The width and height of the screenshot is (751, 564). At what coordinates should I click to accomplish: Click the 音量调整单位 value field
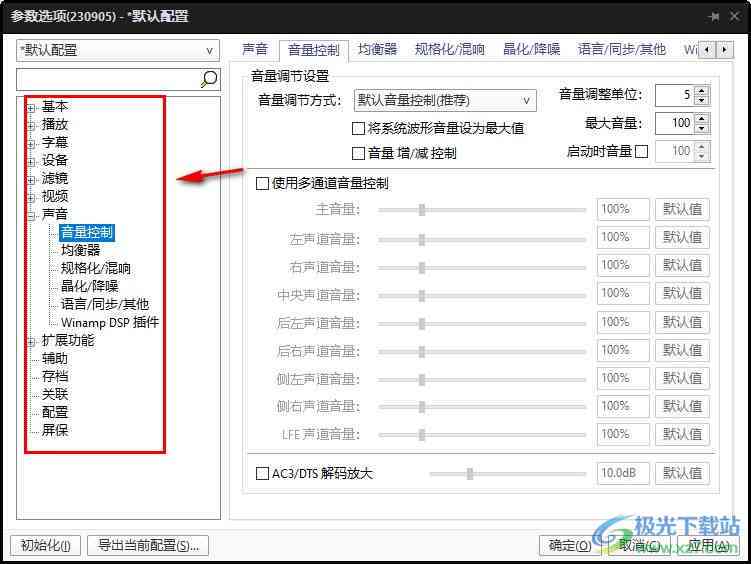[675, 95]
